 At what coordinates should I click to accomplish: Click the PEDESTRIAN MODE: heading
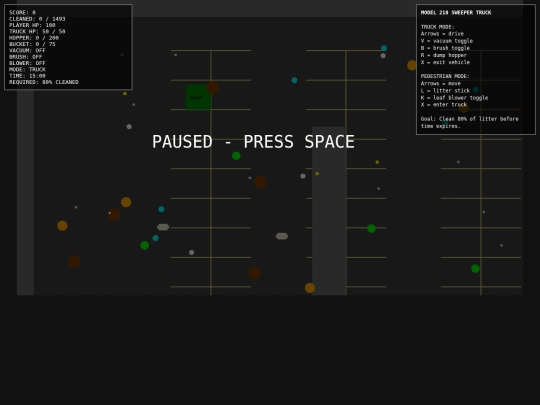point(445,76)
